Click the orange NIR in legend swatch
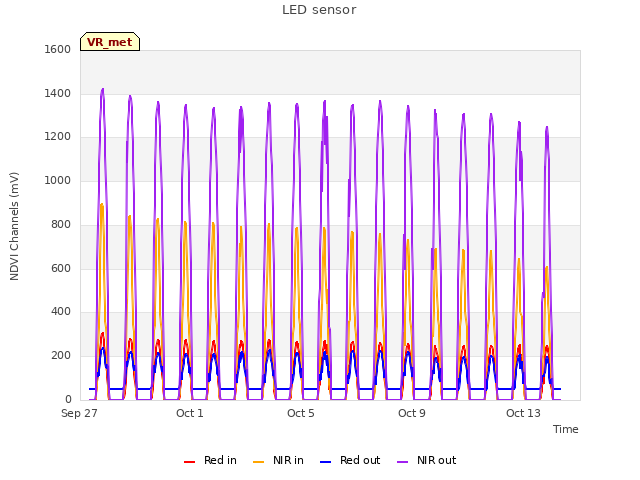640x480 pixels. click(x=259, y=462)
